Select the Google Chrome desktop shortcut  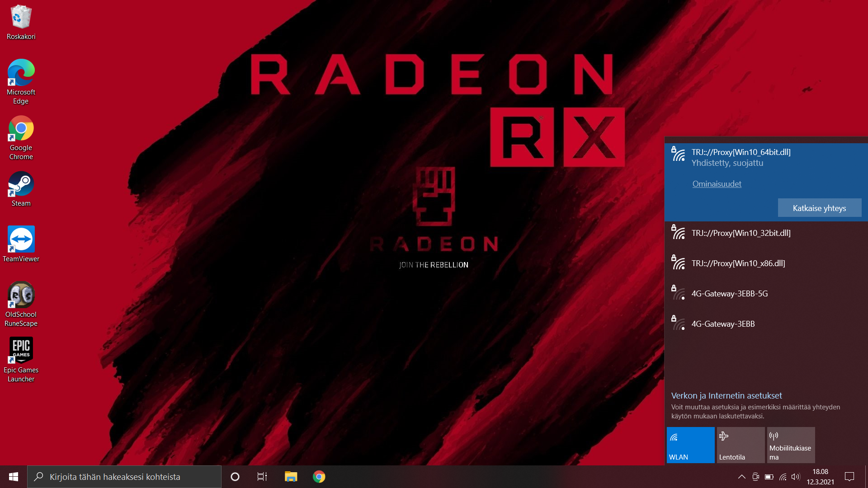coord(21,138)
